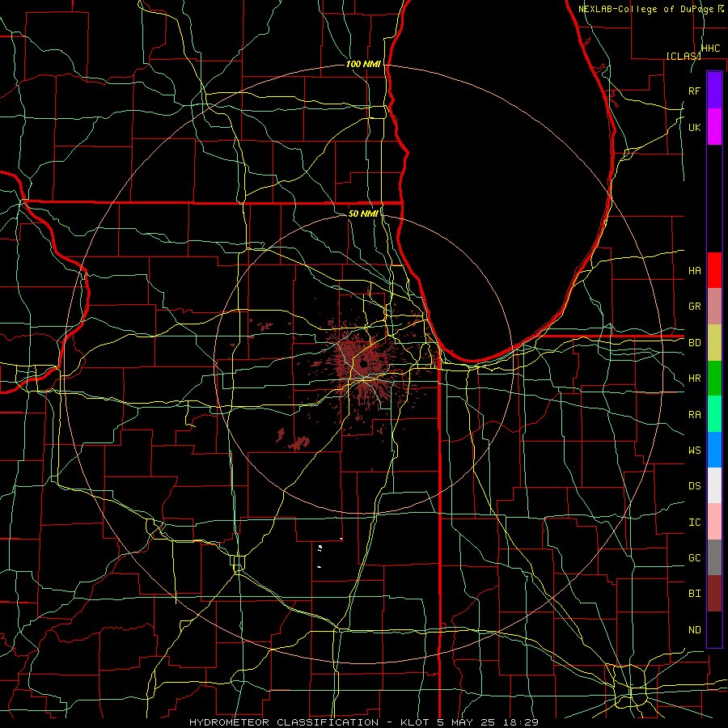
Task: Click the RF legend label
Action: point(694,91)
